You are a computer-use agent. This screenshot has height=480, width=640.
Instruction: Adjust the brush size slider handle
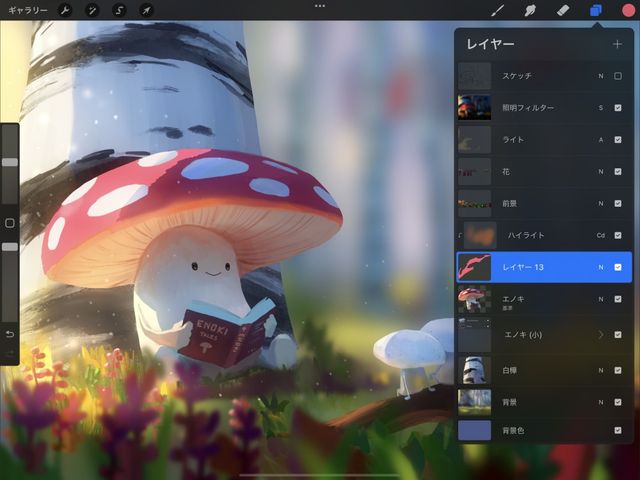(x=10, y=162)
